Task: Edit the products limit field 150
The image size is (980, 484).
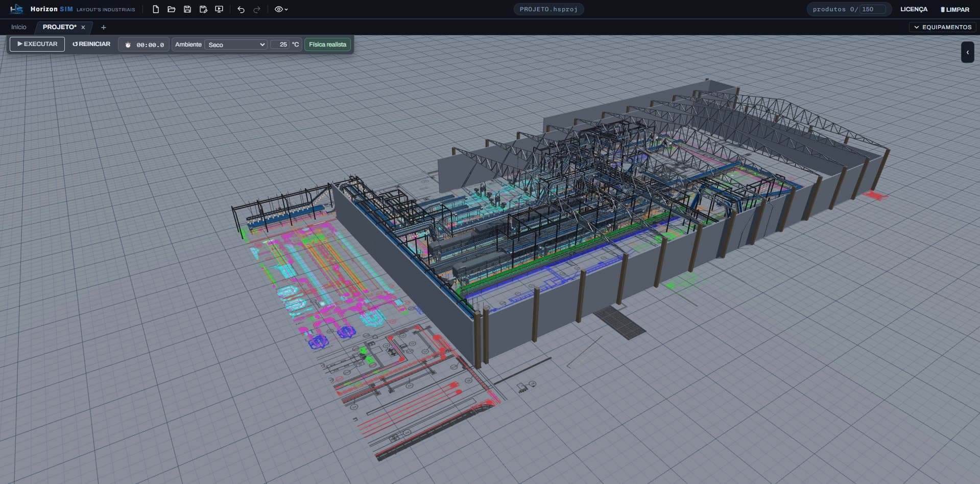Action: [x=873, y=9]
